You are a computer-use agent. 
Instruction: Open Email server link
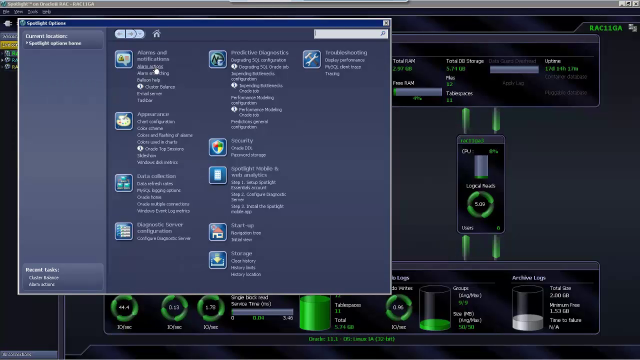click(149, 93)
